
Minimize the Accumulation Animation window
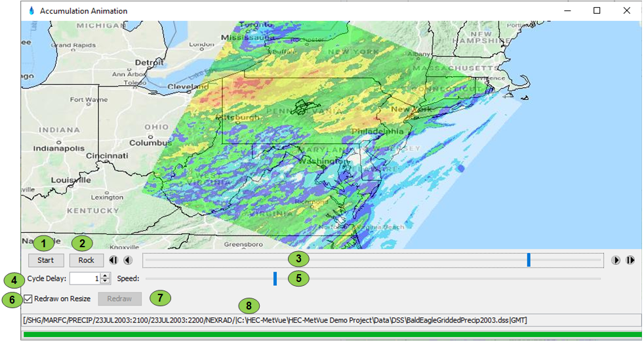point(567,10)
